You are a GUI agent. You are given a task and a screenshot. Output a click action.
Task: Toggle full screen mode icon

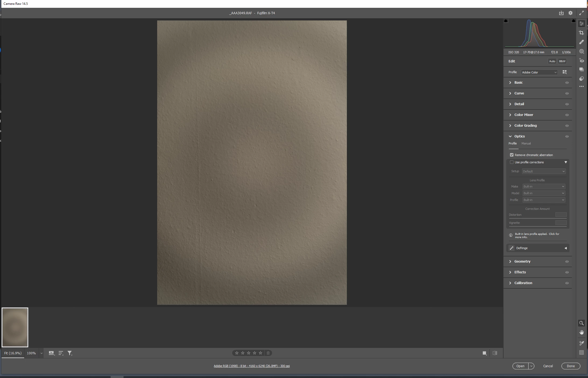pyautogui.click(x=582, y=13)
